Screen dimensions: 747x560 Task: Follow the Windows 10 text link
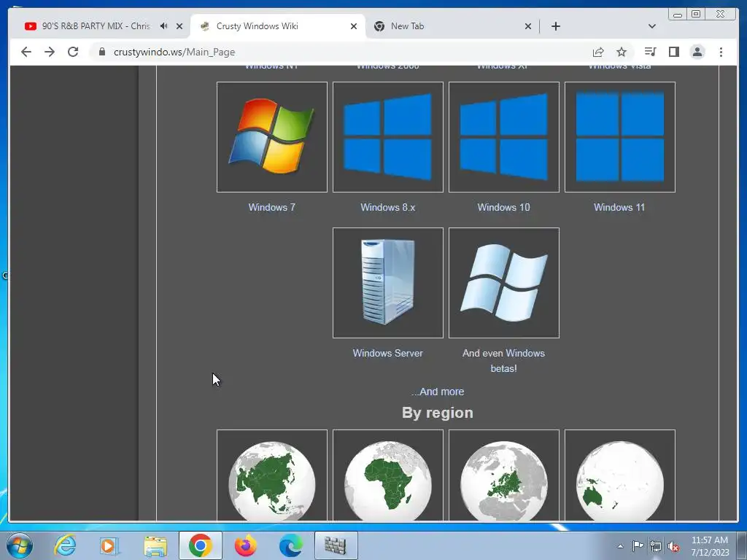coord(503,207)
